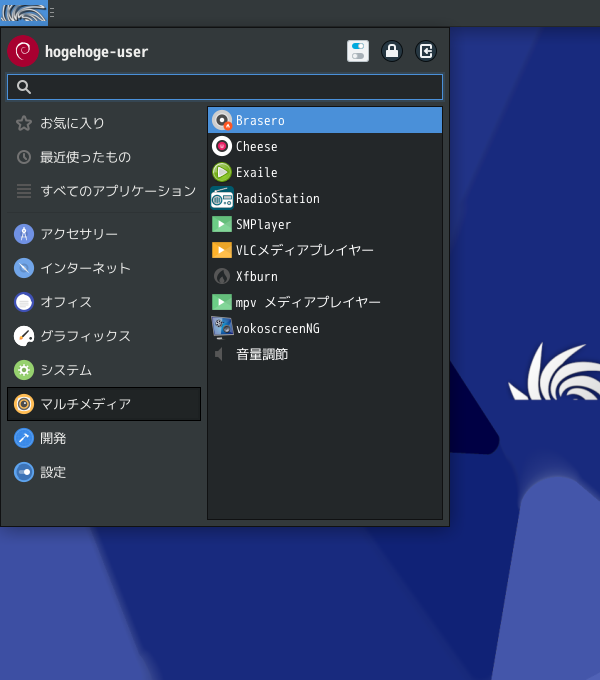Click the システム gear icon
The image size is (600, 680).
24,370
